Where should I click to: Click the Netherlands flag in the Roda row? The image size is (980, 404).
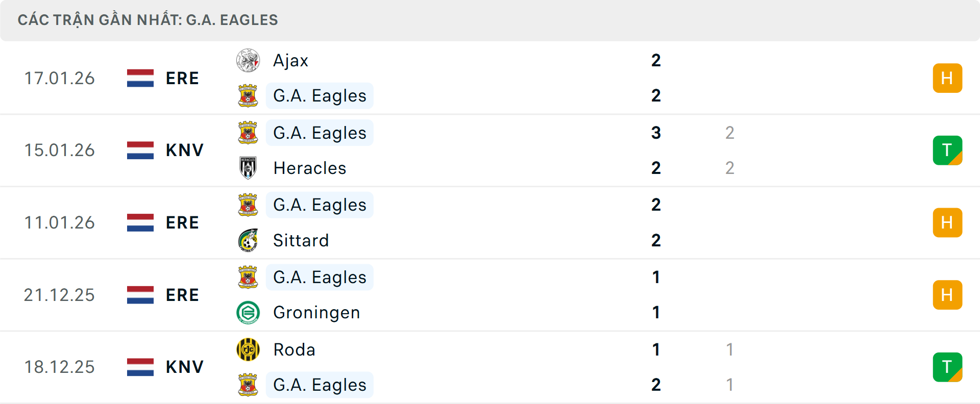(140, 367)
